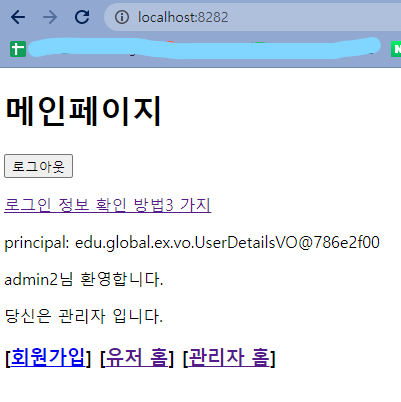View site information icon
401x402 pixels.
[x=122, y=17]
